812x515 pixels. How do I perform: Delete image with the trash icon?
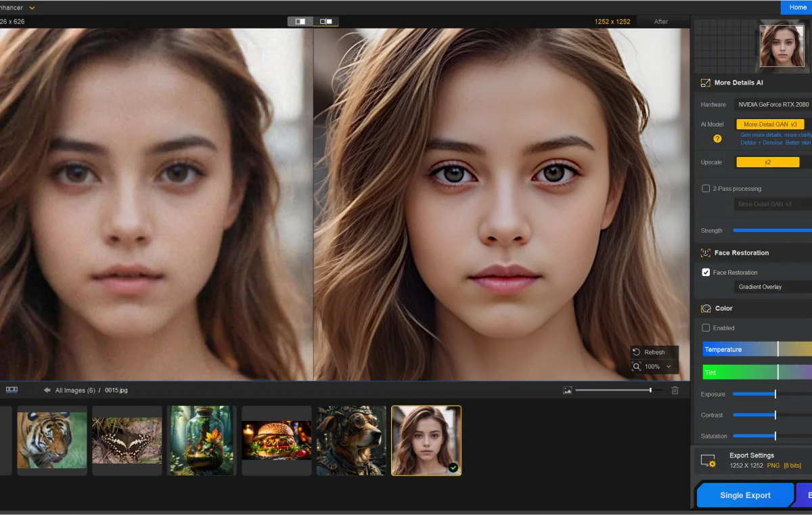[x=675, y=390]
